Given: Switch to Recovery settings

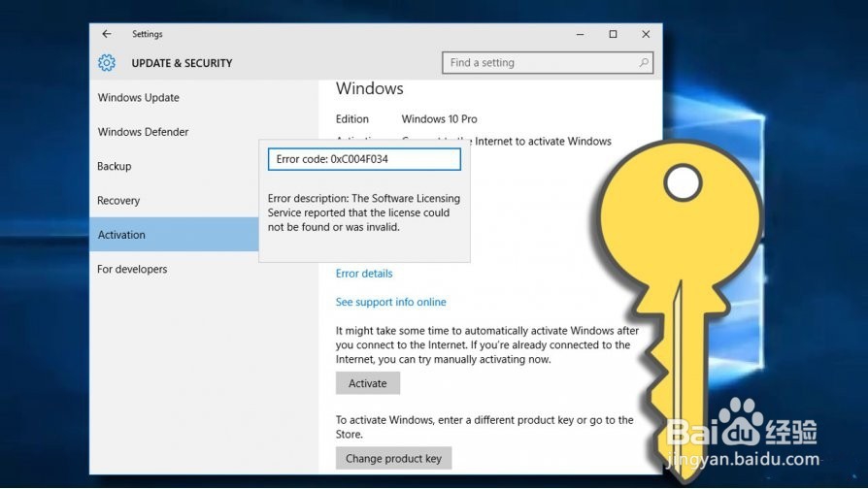Looking at the screenshot, I should pos(117,200).
